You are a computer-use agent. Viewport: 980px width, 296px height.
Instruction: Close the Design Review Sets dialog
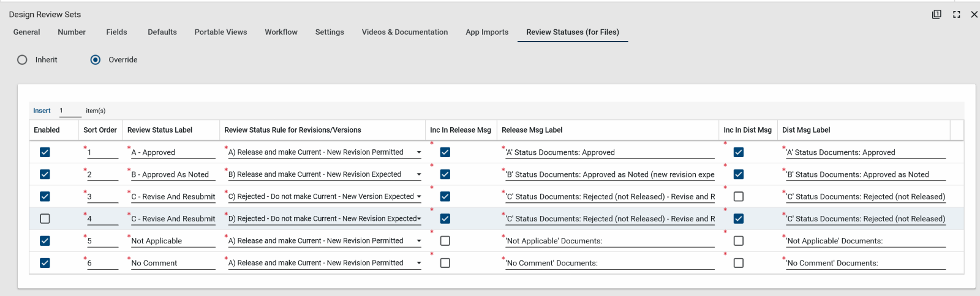coord(974,15)
